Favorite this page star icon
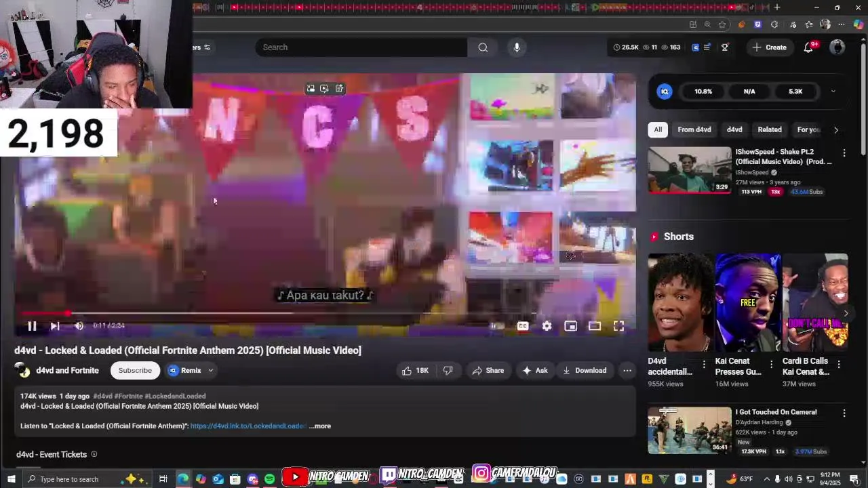This screenshot has height=488, width=868. coord(722,24)
